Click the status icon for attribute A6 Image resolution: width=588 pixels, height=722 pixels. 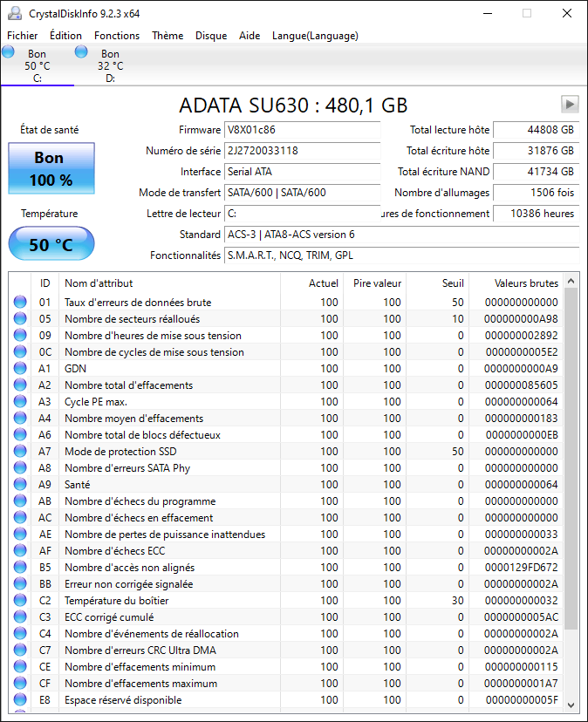20,434
